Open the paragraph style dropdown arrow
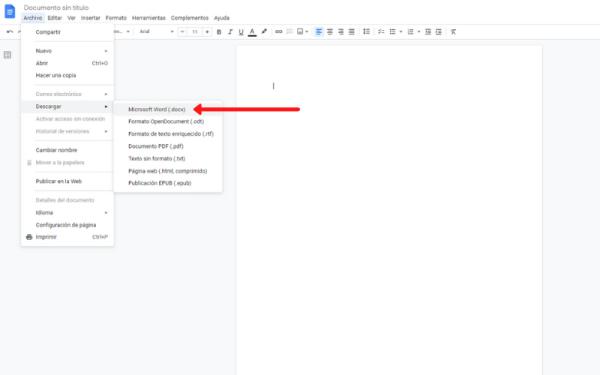The height and width of the screenshot is (375, 600). coord(128,32)
